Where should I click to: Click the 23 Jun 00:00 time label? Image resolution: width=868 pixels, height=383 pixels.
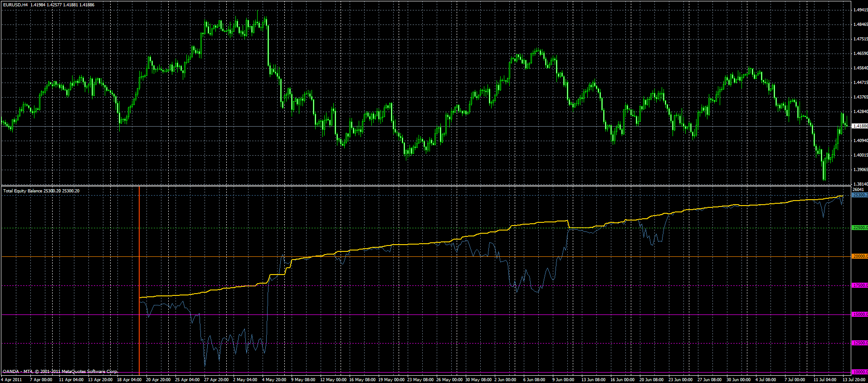tap(681, 380)
